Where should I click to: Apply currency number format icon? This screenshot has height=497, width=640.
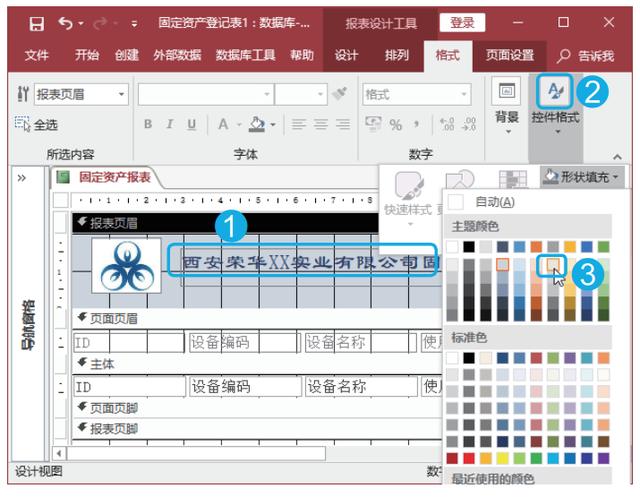coord(373,124)
